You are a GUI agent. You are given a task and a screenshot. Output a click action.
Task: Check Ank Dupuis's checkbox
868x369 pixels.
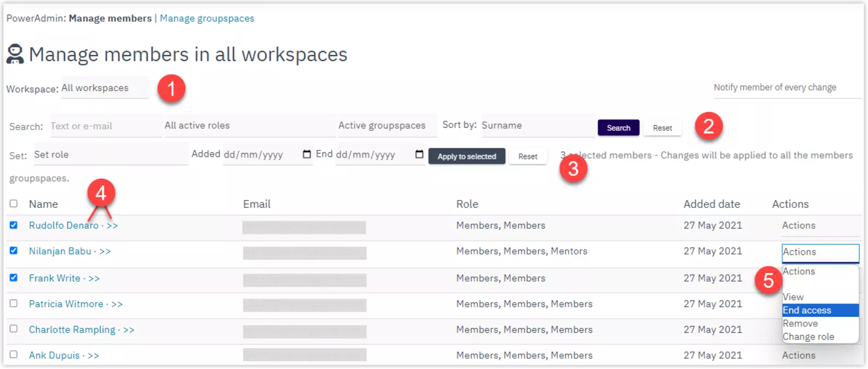pyautogui.click(x=14, y=354)
